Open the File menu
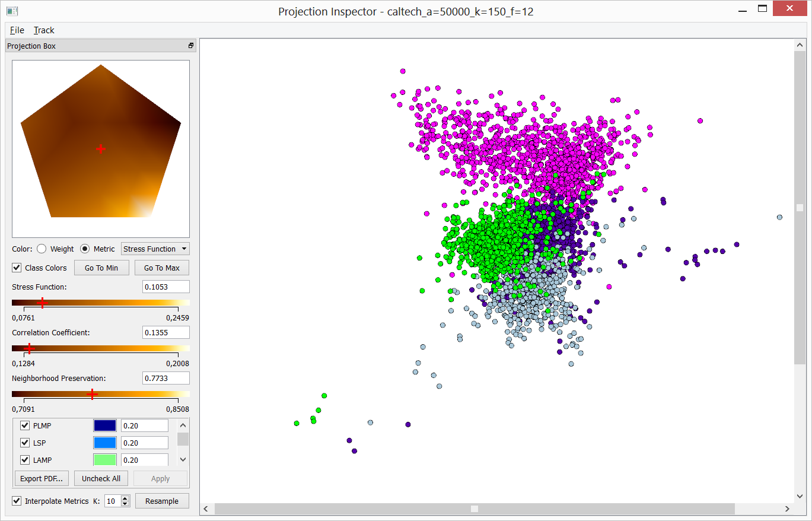Image resolution: width=812 pixels, height=521 pixels. tap(17, 30)
